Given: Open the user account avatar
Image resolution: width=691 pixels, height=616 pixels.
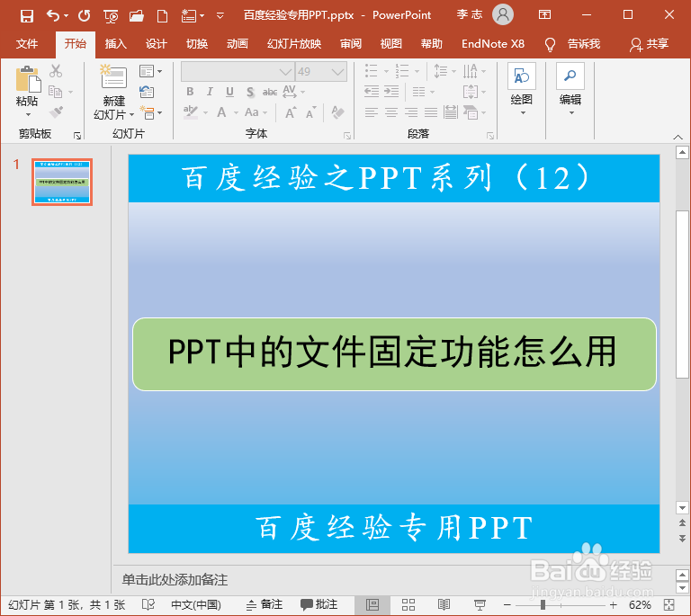Looking at the screenshot, I should [503, 15].
